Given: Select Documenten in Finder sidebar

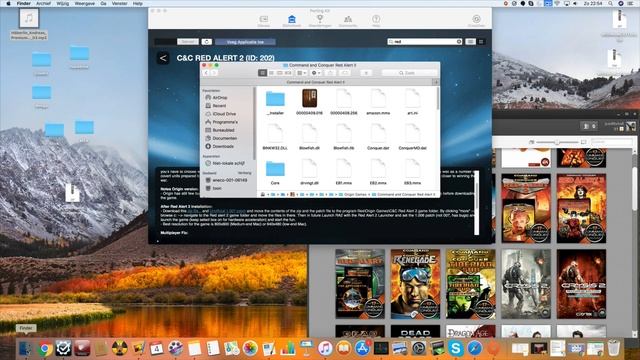Looking at the screenshot, I should pyautogui.click(x=221, y=138).
